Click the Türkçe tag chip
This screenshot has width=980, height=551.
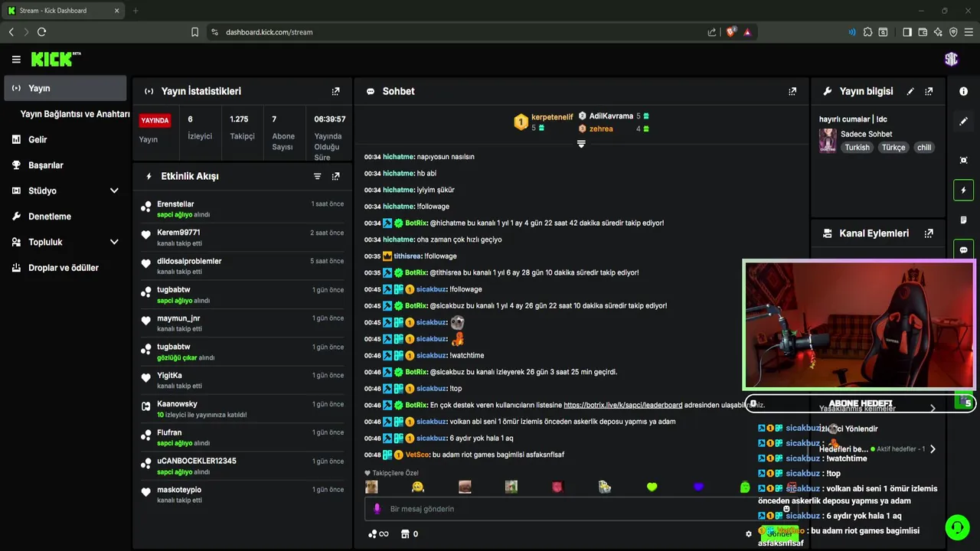pos(893,148)
